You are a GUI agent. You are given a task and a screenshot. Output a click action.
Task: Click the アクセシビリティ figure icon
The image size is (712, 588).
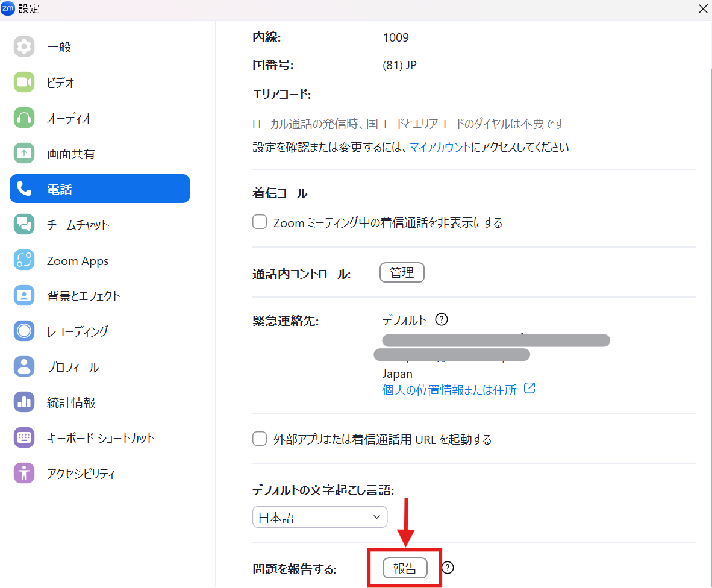tap(24, 473)
